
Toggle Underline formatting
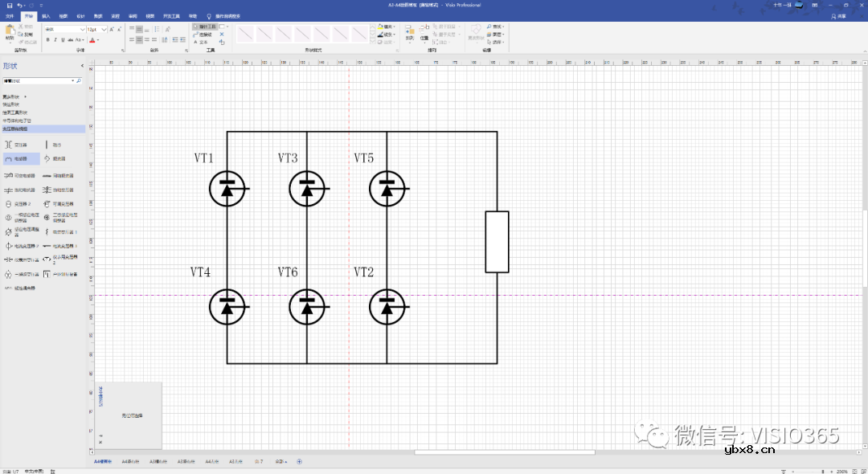click(x=63, y=39)
